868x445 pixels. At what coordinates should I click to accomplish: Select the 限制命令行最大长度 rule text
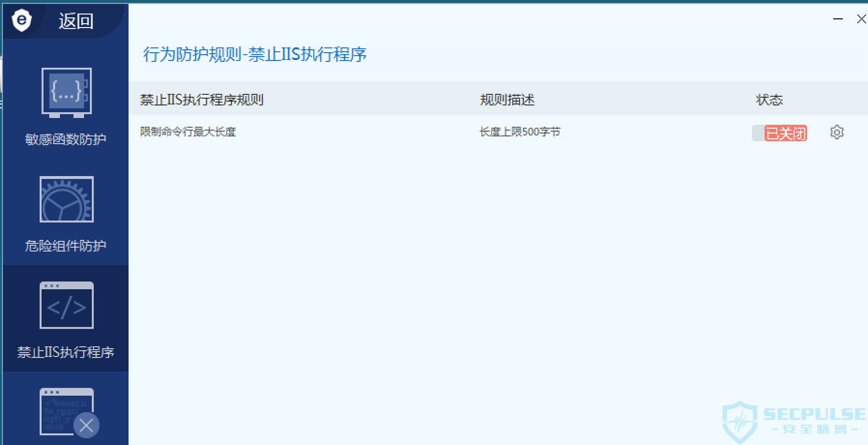coord(188,132)
